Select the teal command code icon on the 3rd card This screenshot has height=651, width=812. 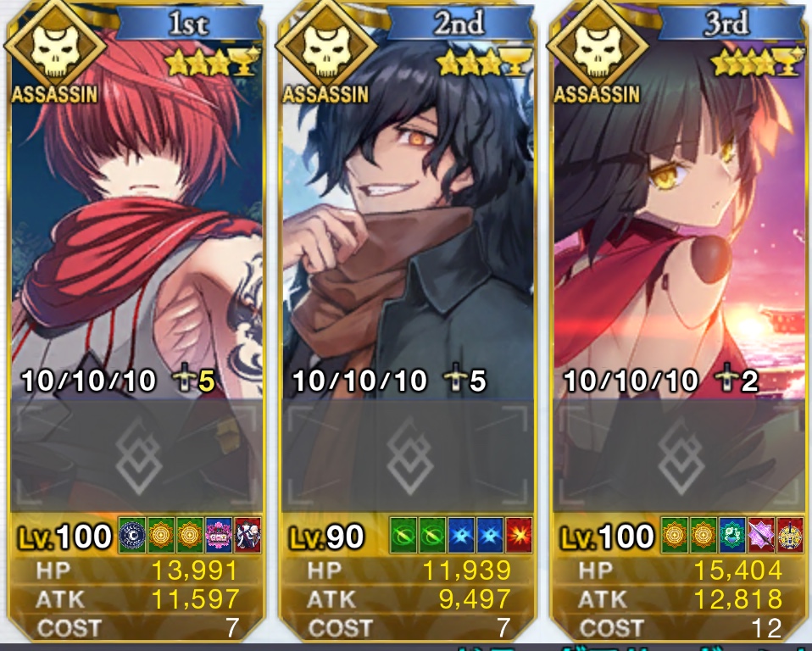click(732, 536)
